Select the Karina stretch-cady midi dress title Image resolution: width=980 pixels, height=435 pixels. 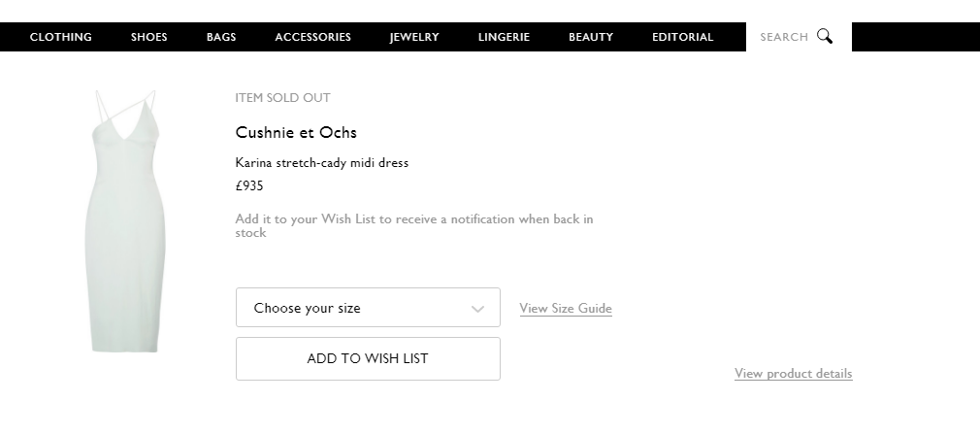321,163
